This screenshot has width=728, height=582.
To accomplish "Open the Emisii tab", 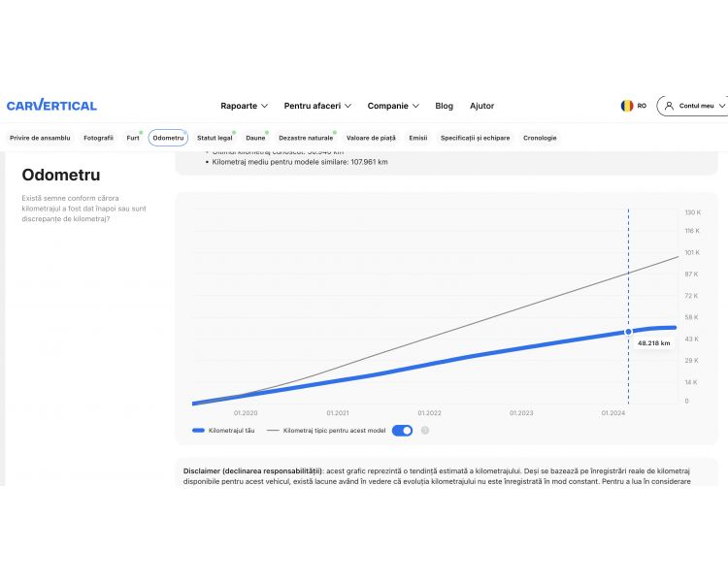I will coord(417,138).
